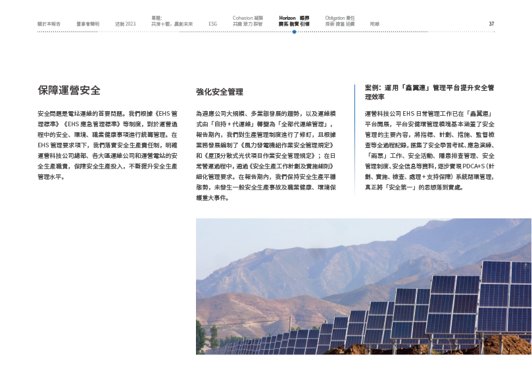
Task: Open the 附錄 appendix section
Action: tap(375, 24)
